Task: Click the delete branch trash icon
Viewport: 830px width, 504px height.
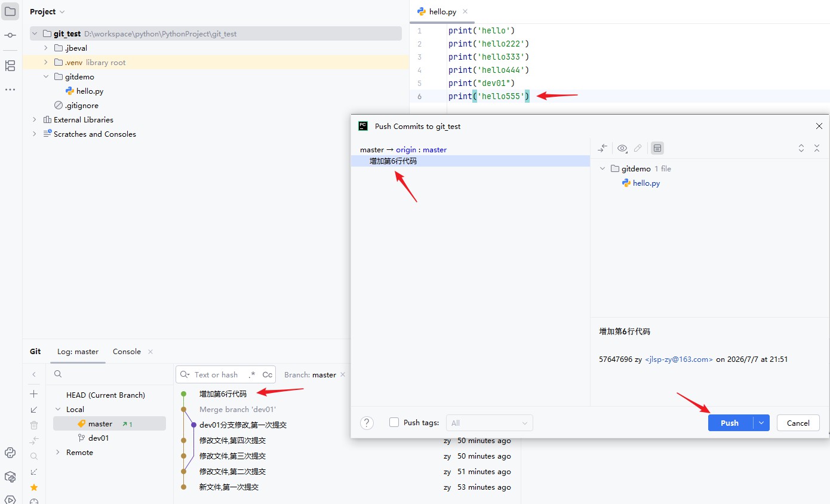Action: tap(34, 425)
